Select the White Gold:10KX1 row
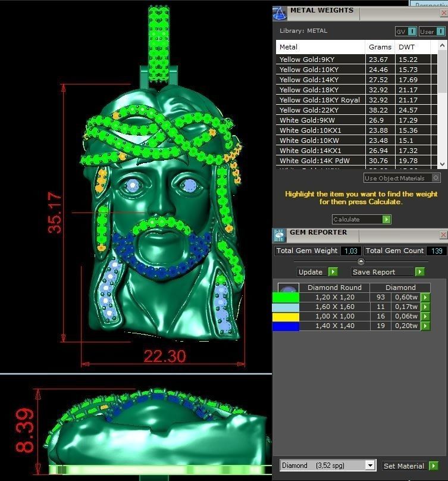Viewport: 448px width, 481px height. point(356,130)
